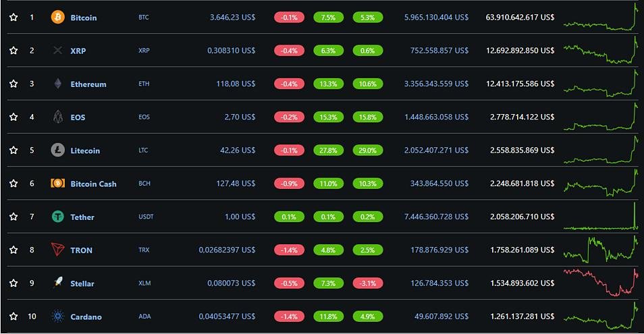Click the Cardano coin logo

tap(58, 316)
